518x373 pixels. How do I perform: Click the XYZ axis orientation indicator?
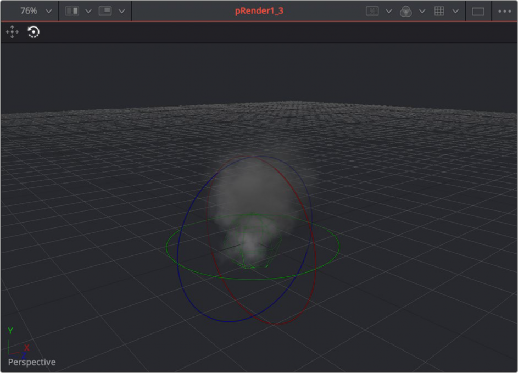click(18, 343)
